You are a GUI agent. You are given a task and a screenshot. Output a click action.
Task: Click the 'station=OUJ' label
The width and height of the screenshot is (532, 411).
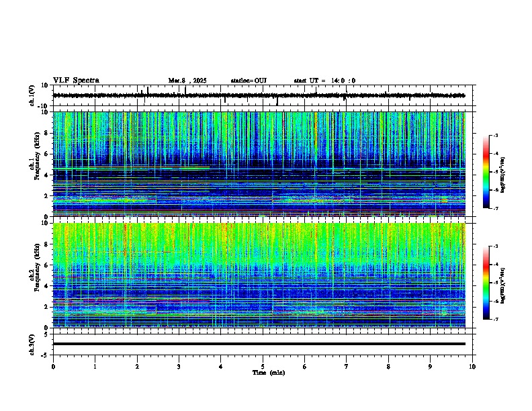pyautogui.click(x=249, y=81)
